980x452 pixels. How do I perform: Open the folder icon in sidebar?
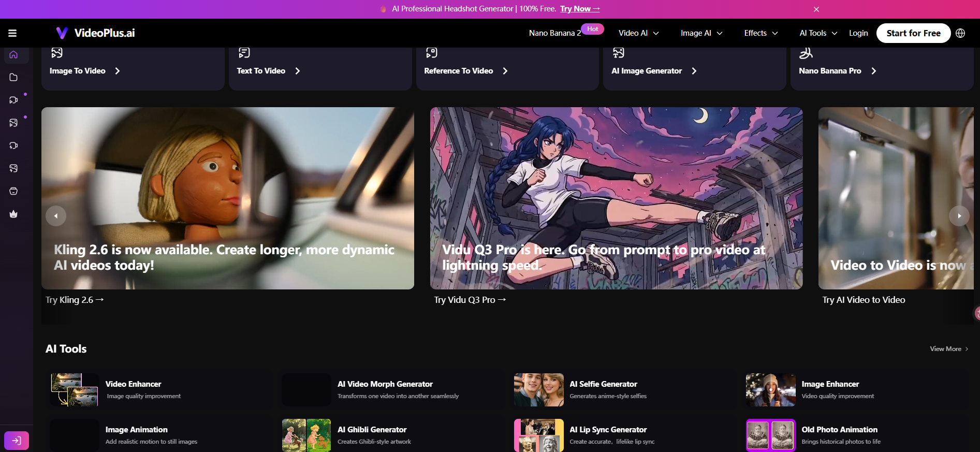[x=14, y=77]
